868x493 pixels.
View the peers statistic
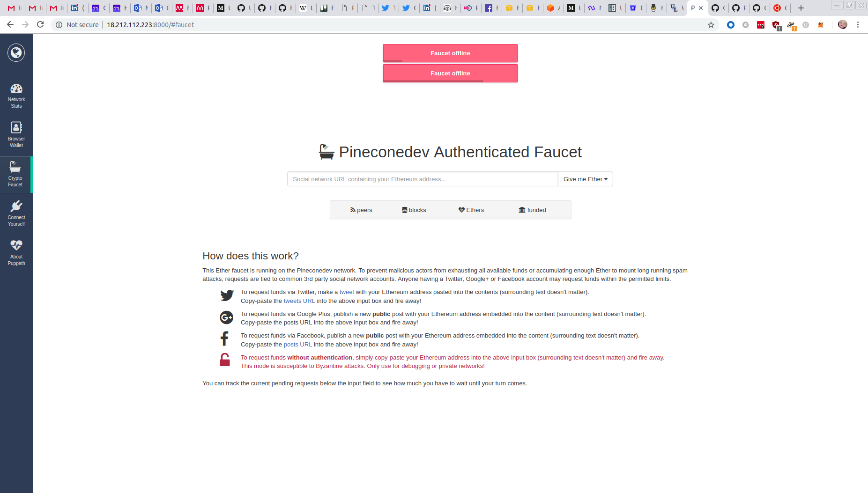pos(361,210)
